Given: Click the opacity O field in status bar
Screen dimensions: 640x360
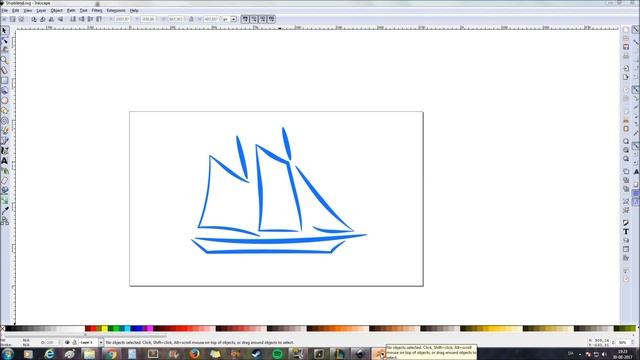Looking at the screenshot, I should tap(51, 342).
